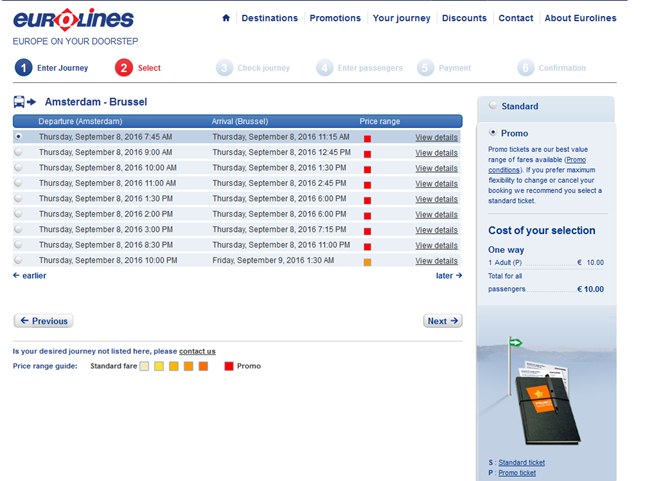
Task: View details for the 3:00 PM departure
Action: (x=436, y=230)
